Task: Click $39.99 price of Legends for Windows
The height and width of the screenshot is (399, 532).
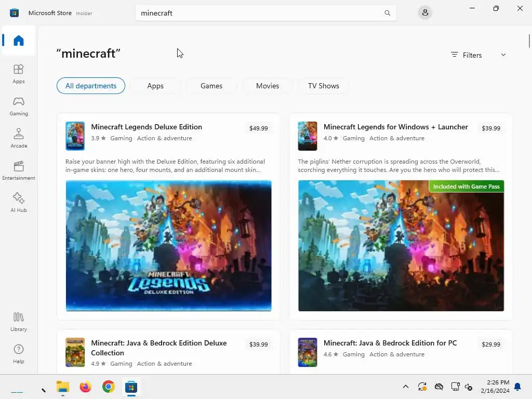Action: 491,128
